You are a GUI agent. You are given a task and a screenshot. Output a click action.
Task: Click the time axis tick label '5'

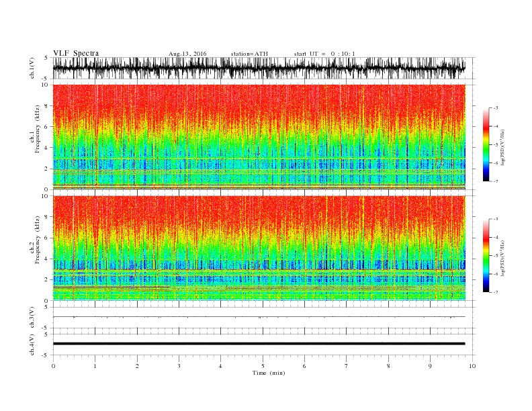[263, 366]
